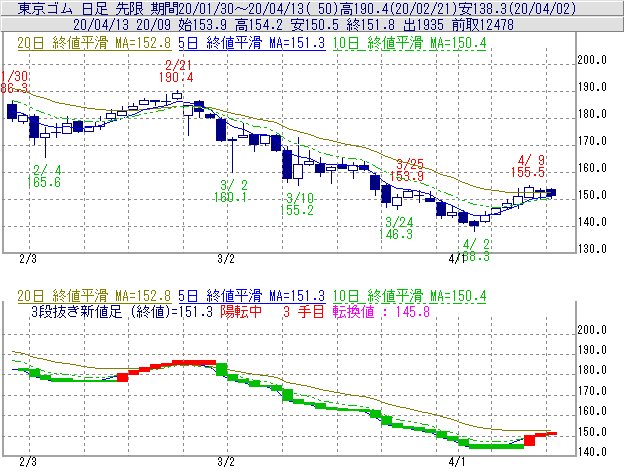Click the red peak label '4/9 155.5'
Screen dimensions: 624x474
tap(528, 166)
